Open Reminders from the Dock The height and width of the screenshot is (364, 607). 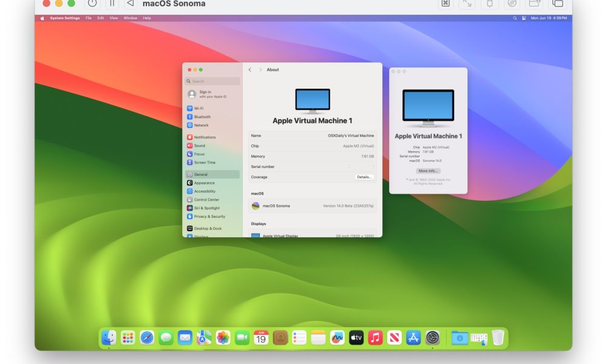coord(299,338)
